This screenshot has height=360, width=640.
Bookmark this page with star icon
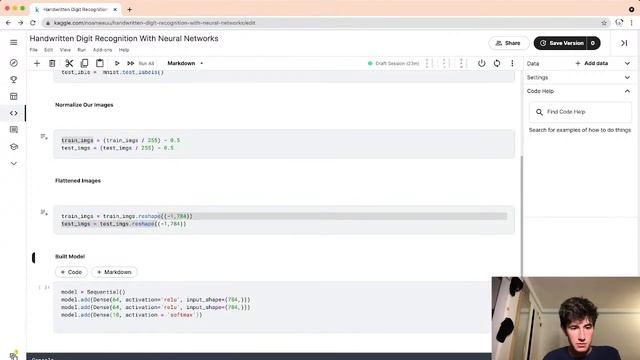coord(604,23)
